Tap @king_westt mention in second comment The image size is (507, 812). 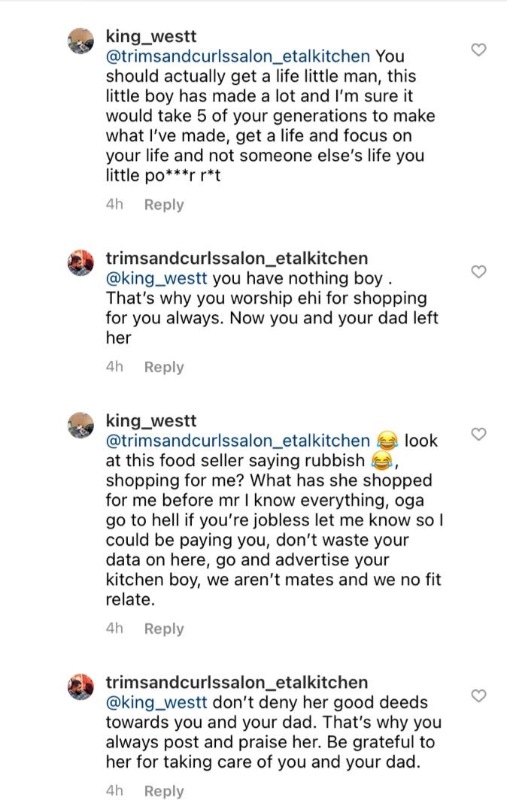click(156, 278)
